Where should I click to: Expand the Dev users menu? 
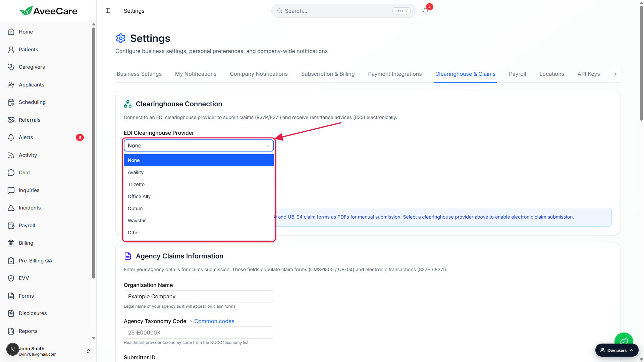(x=617, y=350)
